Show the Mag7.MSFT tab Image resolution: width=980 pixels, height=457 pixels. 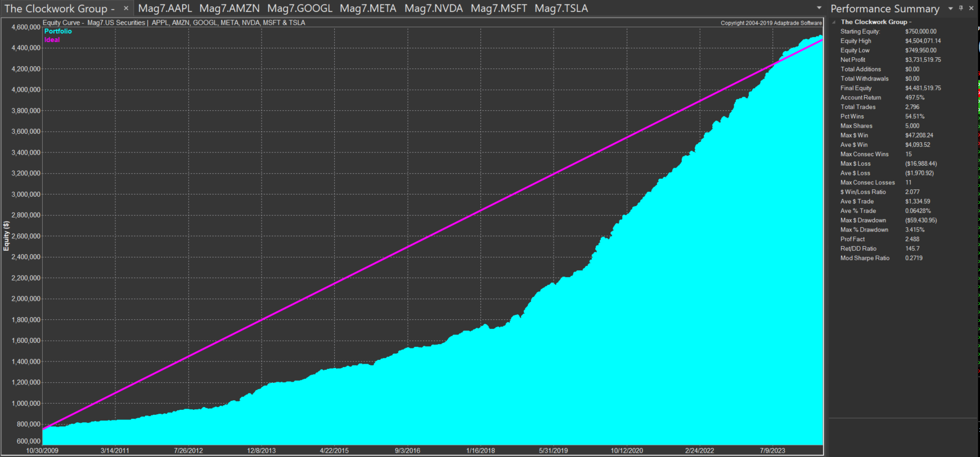pos(499,8)
